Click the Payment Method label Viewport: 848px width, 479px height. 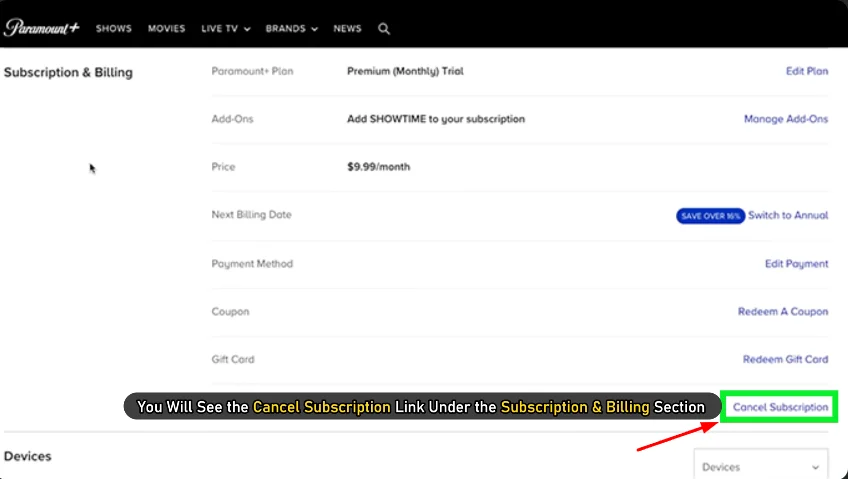click(x=252, y=264)
